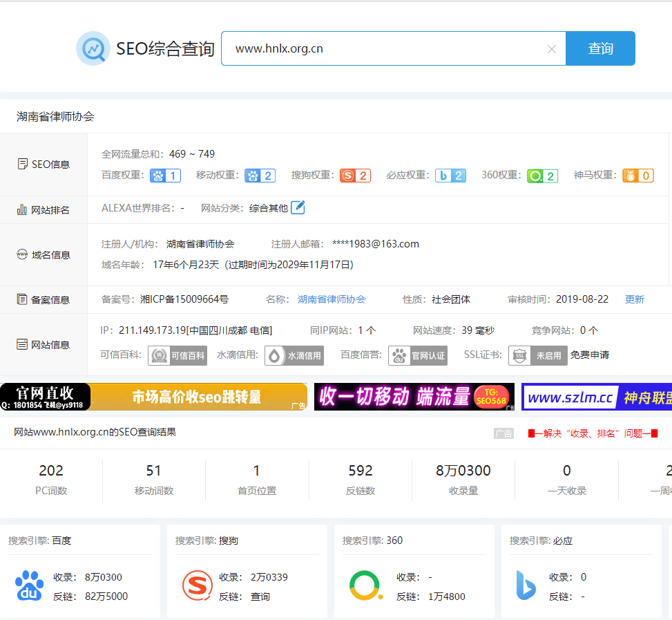Click the 查询 search button
This screenshot has width=672, height=620.
(x=600, y=48)
